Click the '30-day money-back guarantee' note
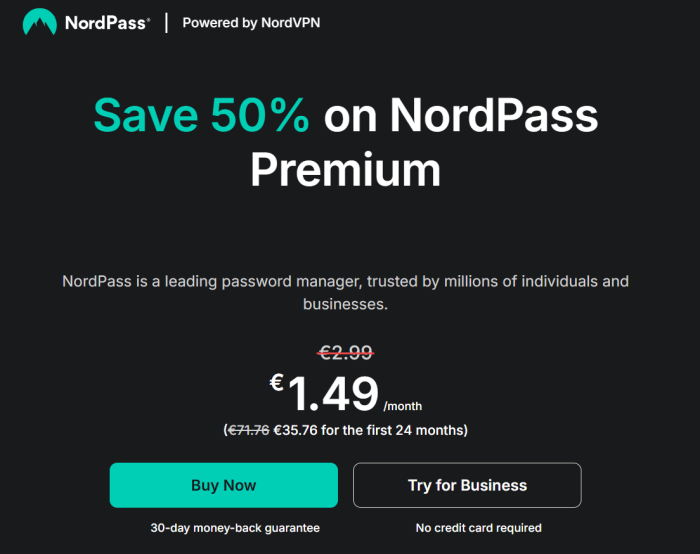 (235, 528)
